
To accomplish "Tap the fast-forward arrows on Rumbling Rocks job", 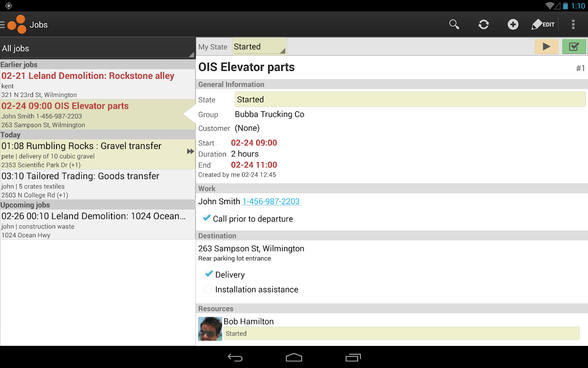I will pos(190,151).
